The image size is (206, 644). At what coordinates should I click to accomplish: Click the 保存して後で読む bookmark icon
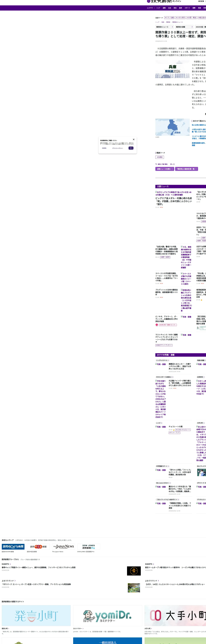156,164
